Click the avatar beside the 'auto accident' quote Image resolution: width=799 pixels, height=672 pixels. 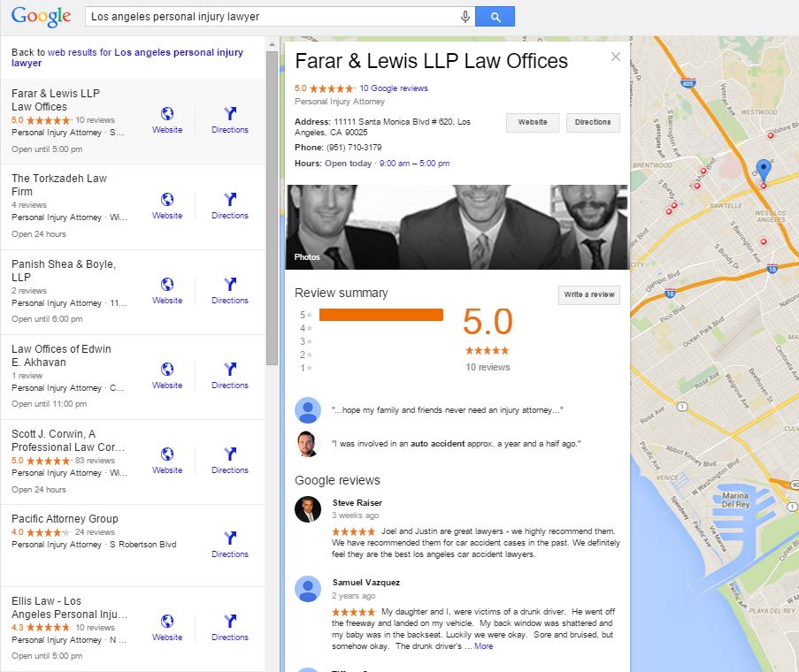pos(308,444)
